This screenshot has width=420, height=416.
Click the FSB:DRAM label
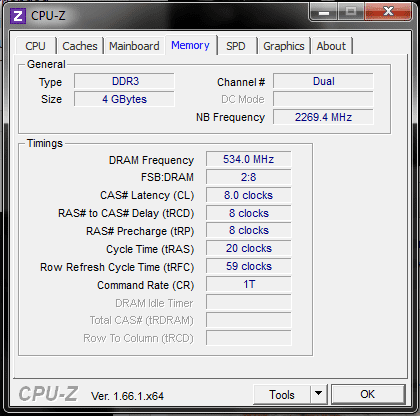(x=167, y=177)
